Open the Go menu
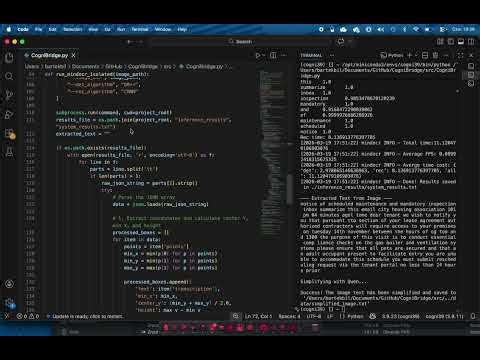Viewport: 480px width, 360px height. 107,29
